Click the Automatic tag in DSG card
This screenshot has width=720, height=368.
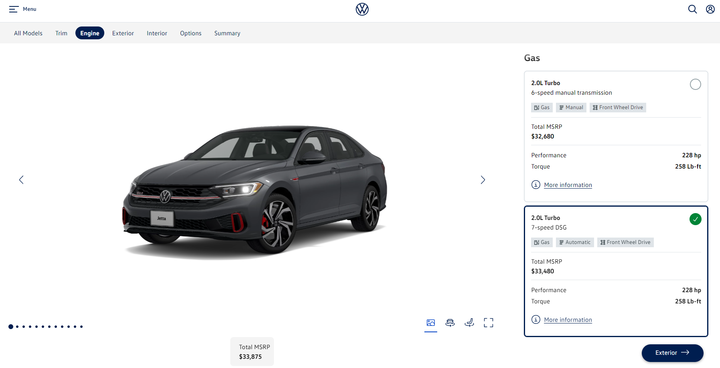pyautogui.click(x=575, y=242)
